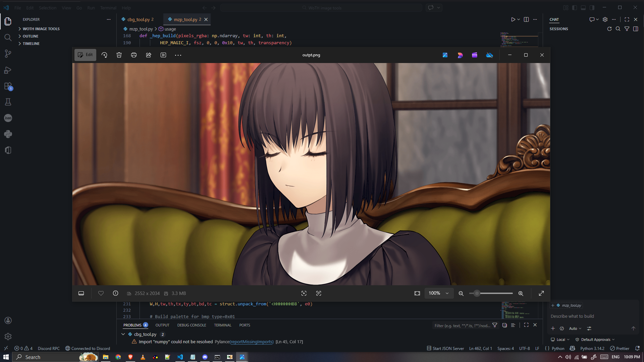Scan text in image with OCR icon
The width and height of the screenshot is (644, 362).
(319, 293)
